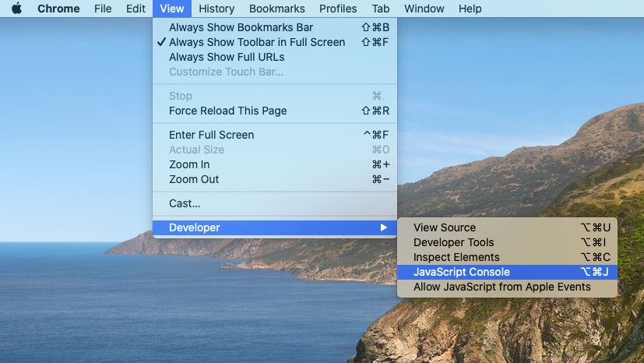Screen dimensions: 644x363
Task: Select View Source in the Developer submenu
Action: pyautogui.click(x=507, y=227)
